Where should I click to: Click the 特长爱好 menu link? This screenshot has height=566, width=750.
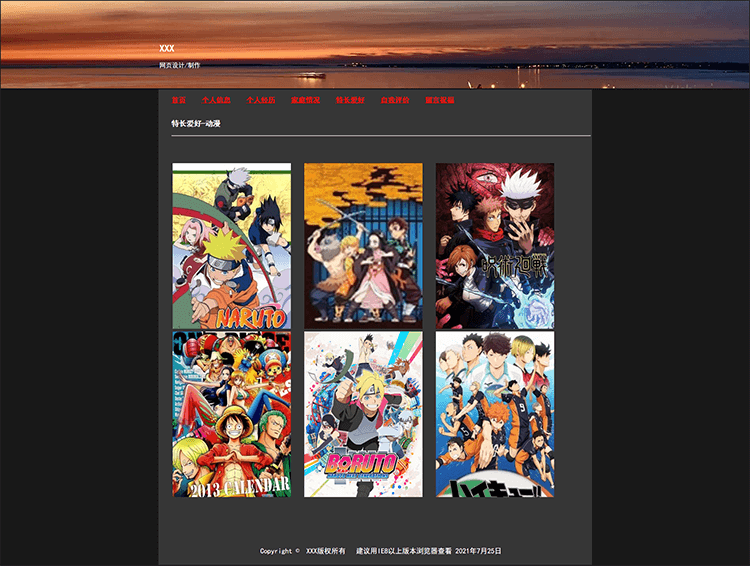[x=350, y=100]
